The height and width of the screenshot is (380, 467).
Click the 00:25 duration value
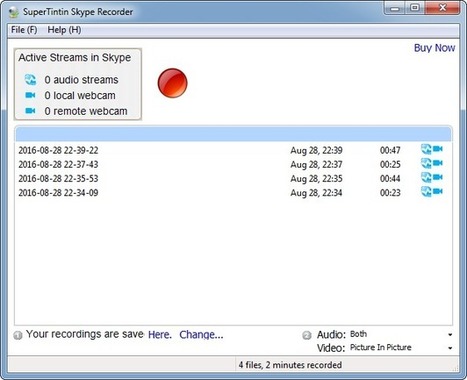[390, 164]
